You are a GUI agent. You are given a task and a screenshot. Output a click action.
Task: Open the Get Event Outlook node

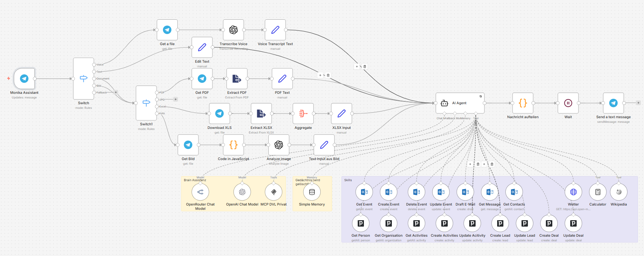point(364,192)
